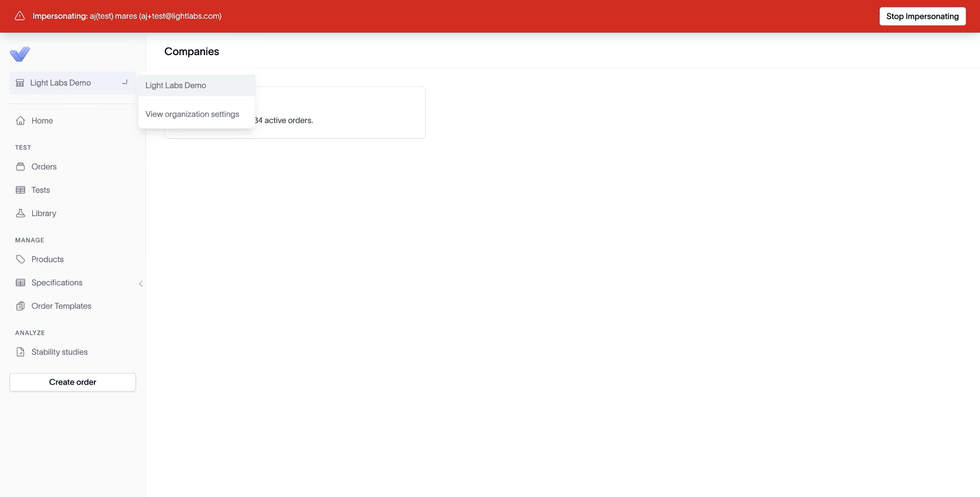Viewport: 980px width, 497px height.
Task: Open Stability studies
Action: click(72, 352)
